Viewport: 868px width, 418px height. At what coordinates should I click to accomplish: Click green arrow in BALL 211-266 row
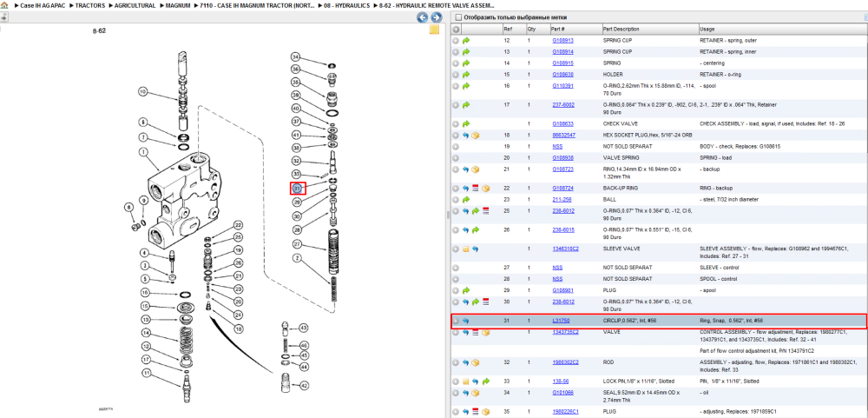click(466, 200)
